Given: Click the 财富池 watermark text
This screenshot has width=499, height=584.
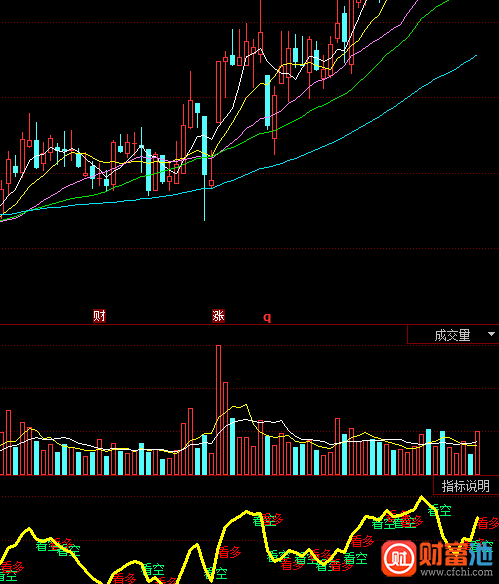Looking at the screenshot, I should (456, 553).
